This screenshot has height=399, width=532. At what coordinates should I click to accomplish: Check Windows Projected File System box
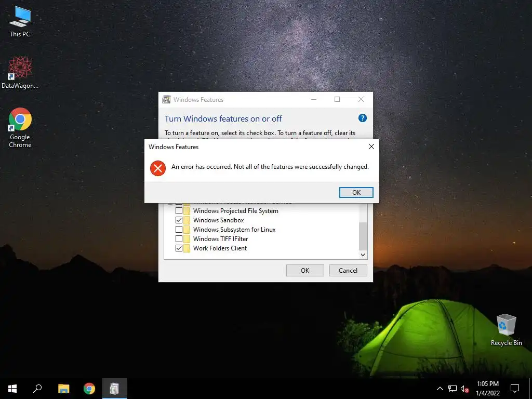179,211
